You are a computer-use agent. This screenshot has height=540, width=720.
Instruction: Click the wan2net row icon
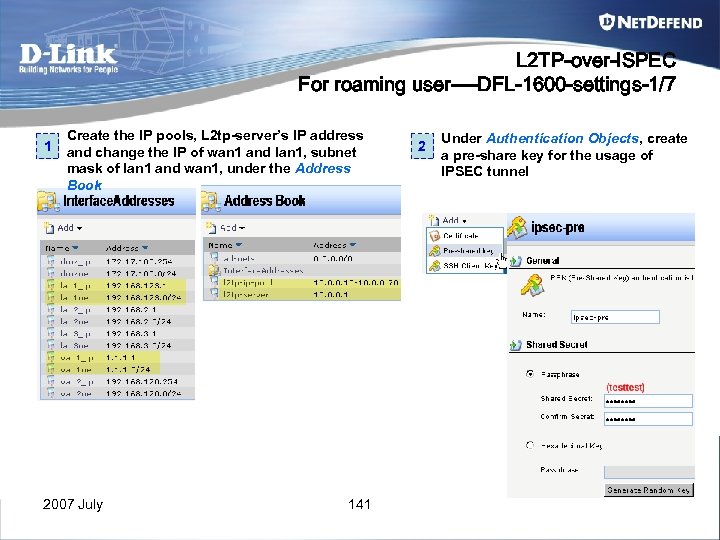51,393
